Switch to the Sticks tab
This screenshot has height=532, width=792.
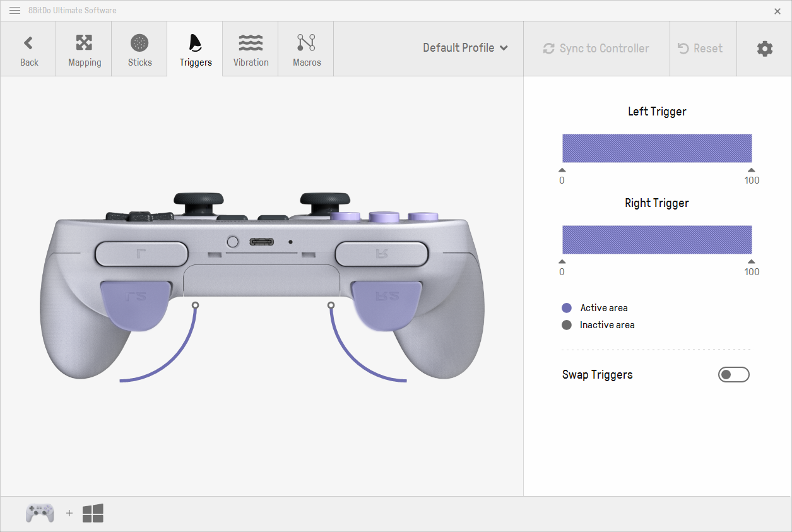[x=139, y=49]
